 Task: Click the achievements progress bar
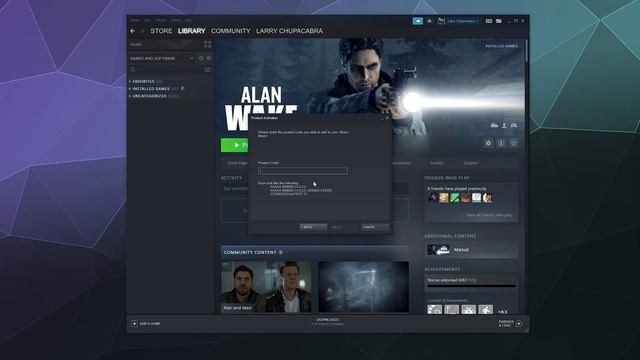pos(471,286)
